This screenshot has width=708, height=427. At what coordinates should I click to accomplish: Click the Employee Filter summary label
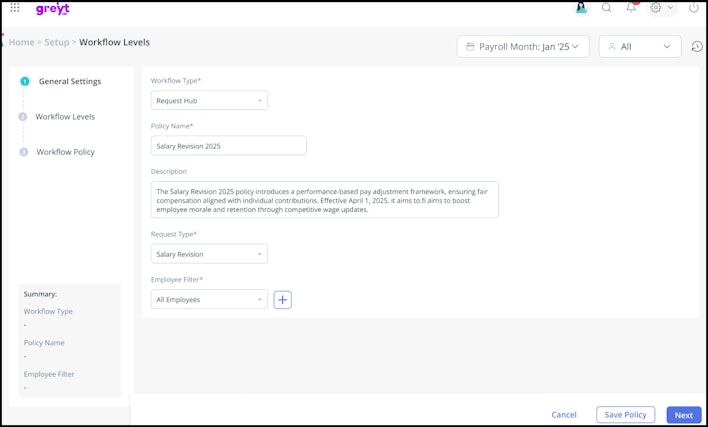49,374
